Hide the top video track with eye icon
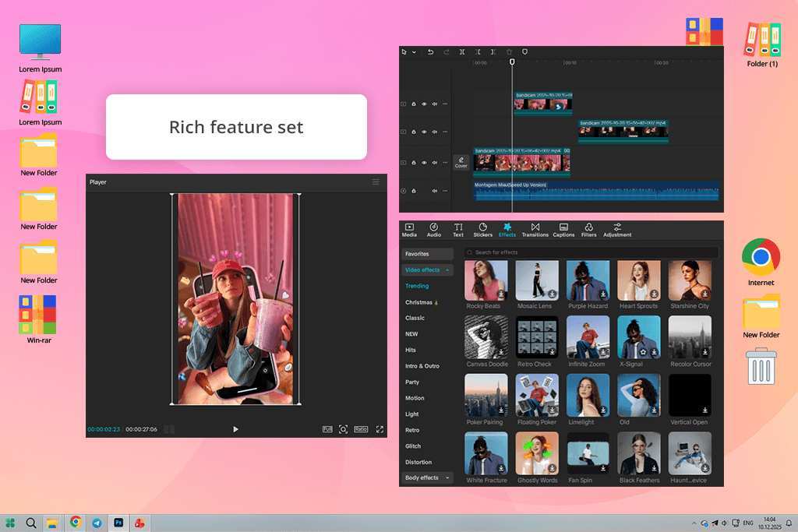Screen dimensions: 798x532 click(x=424, y=104)
